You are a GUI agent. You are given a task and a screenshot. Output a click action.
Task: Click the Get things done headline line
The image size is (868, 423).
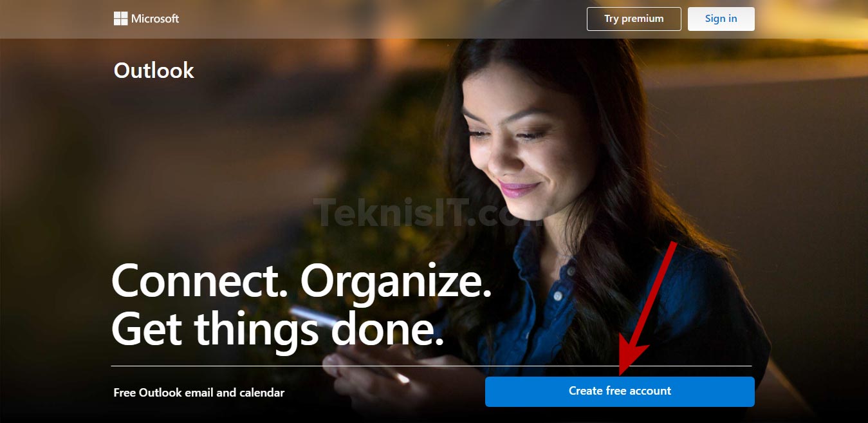[278, 330]
